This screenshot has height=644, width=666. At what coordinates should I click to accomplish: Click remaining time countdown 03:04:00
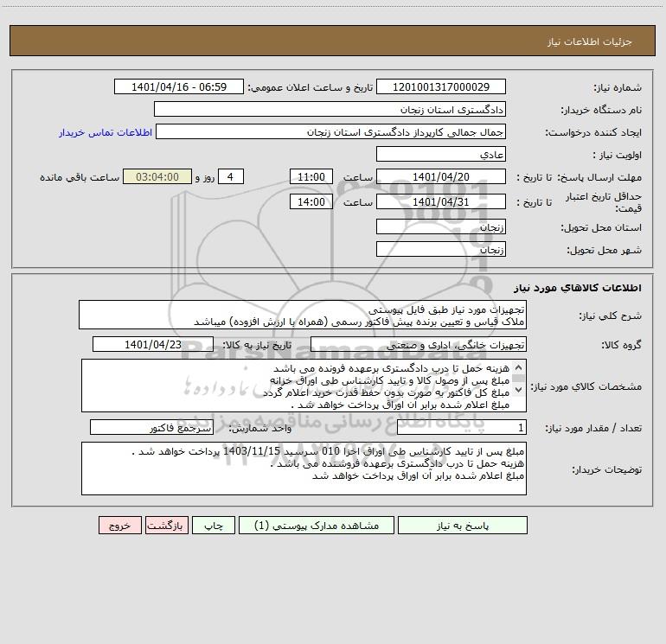click(157, 176)
